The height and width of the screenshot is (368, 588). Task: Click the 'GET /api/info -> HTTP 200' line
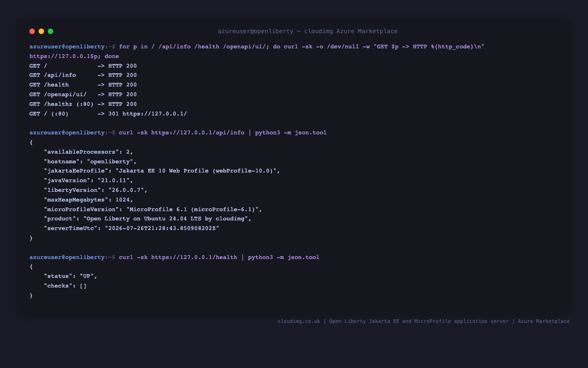[83, 75]
